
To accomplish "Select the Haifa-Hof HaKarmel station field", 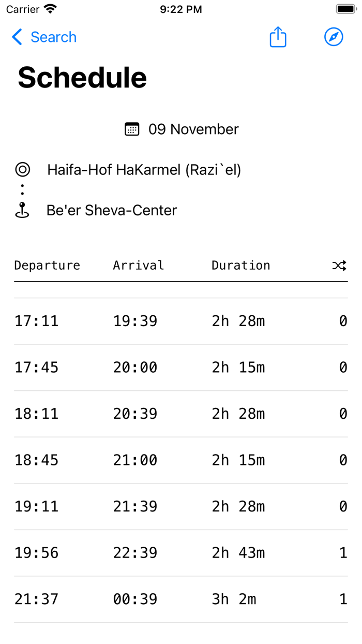I will 145,169.
